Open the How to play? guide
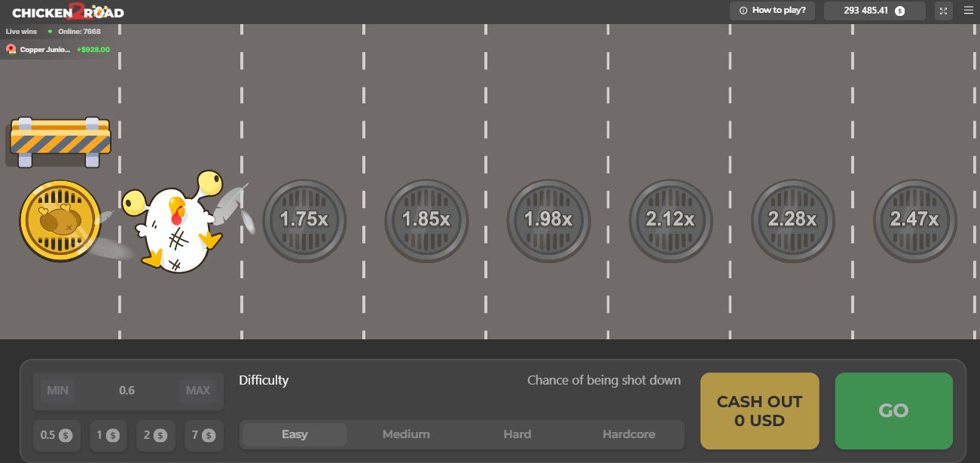Viewport: 980px width, 463px height. pos(773,11)
